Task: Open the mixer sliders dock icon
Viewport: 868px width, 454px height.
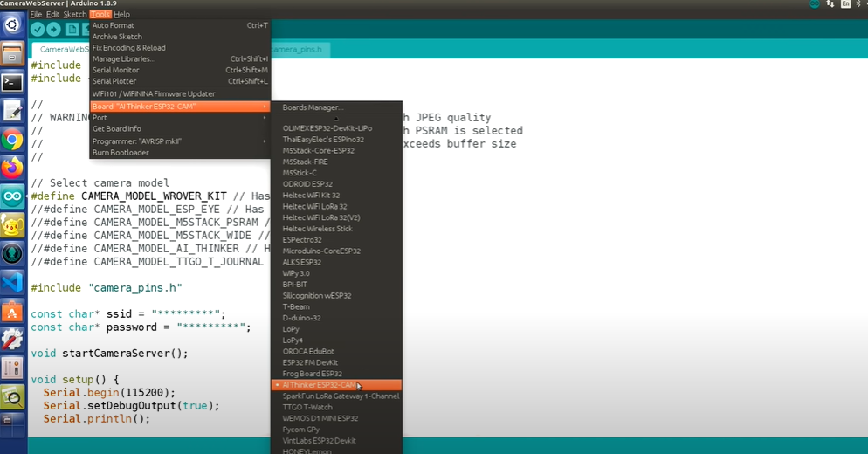Action: coord(12,368)
